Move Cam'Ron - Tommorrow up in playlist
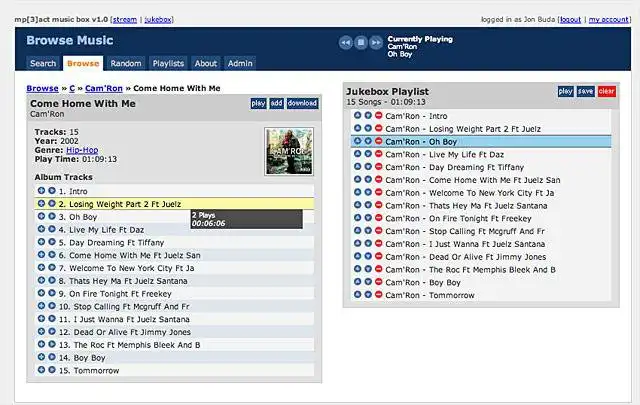 pyautogui.click(x=358, y=294)
